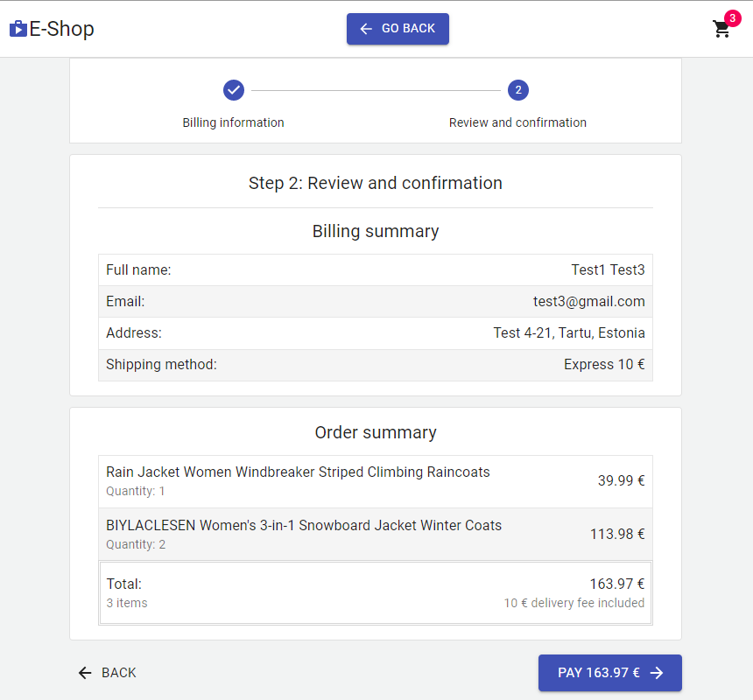Open the shopping cart icon
Image resolution: width=753 pixels, height=700 pixels.
tap(721, 29)
